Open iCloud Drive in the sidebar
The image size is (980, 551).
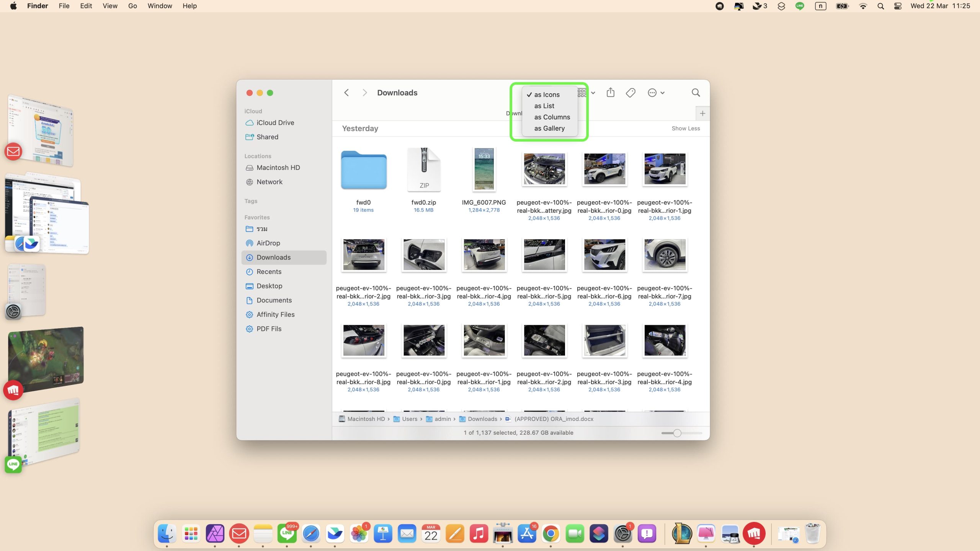pos(275,122)
